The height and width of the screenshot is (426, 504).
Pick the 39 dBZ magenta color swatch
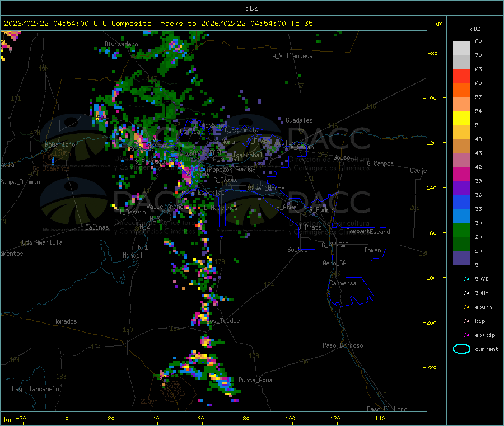click(x=461, y=174)
